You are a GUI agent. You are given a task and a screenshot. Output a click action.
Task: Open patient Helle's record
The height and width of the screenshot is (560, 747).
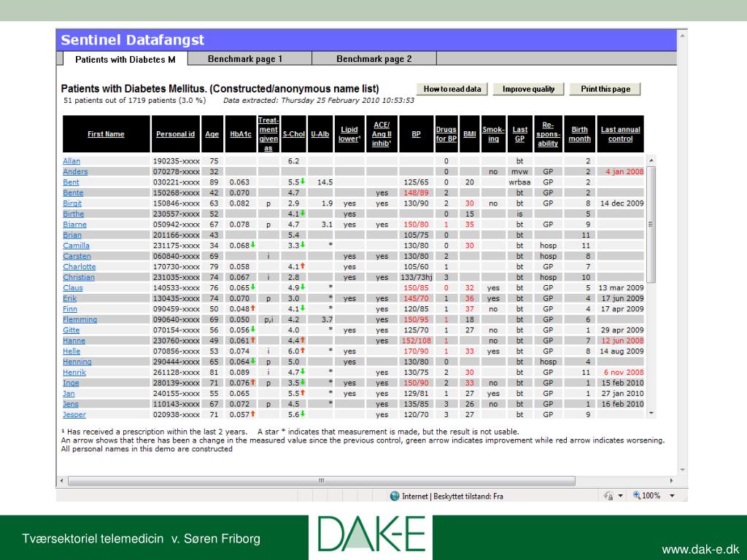click(71, 351)
